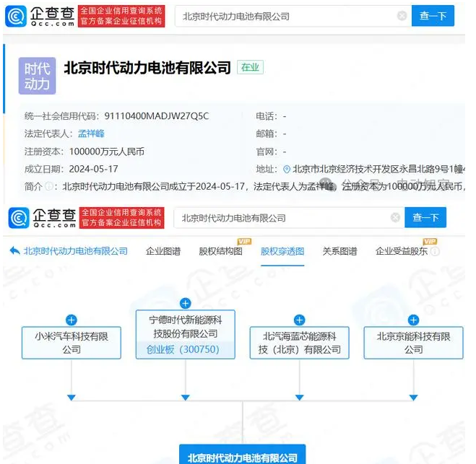Click the info icon beside 企业受益股东
The image size is (476, 464).
[x=435, y=251]
